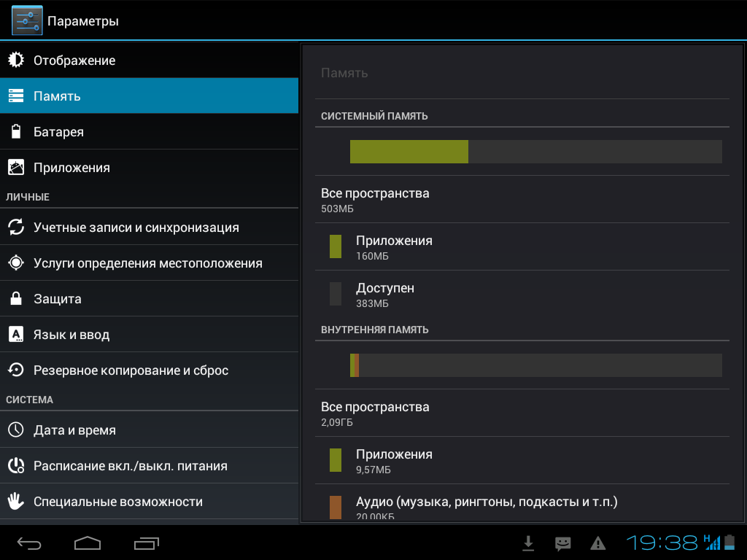Open Приложения settings in sidebar
The width and height of the screenshot is (747, 560).
(x=149, y=167)
